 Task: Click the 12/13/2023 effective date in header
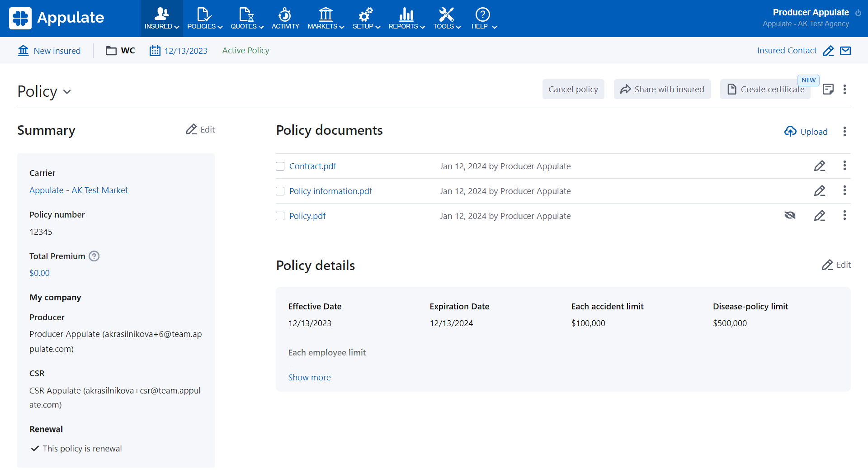point(185,51)
